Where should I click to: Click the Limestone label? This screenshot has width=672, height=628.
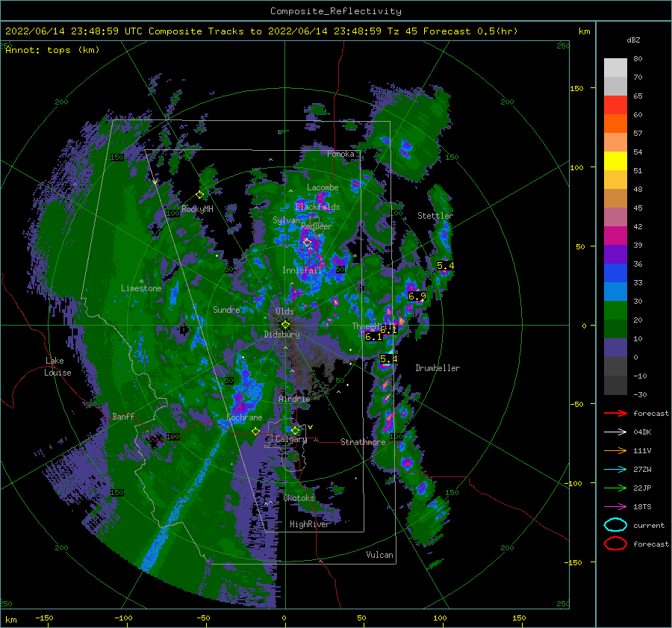tap(141, 288)
